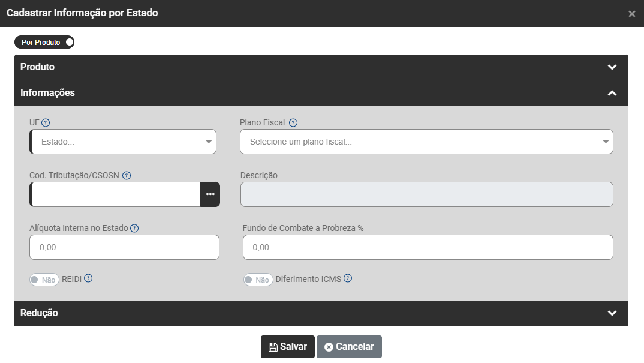This screenshot has width=644, height=363.
Task: Toggle the Por Produto switch
Action: pos(44,43)
